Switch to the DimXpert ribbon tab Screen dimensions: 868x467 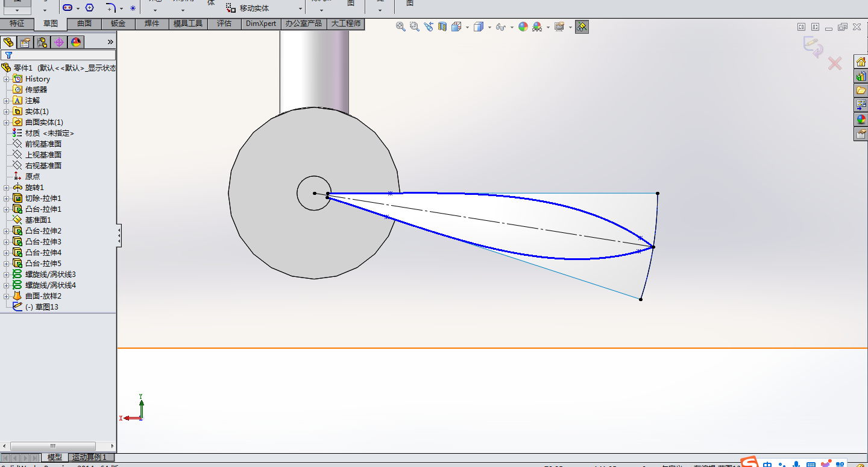pos(261,24)
